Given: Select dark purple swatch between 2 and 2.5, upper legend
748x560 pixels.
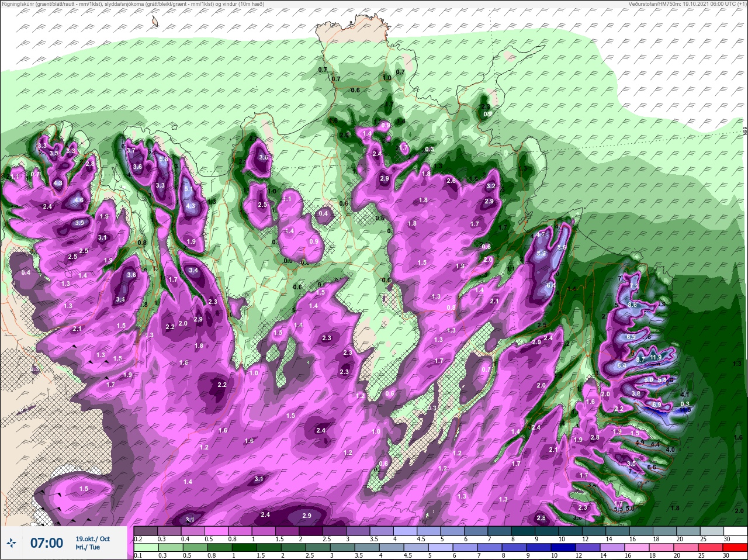Looking at the screenshot, I should 312,531.
